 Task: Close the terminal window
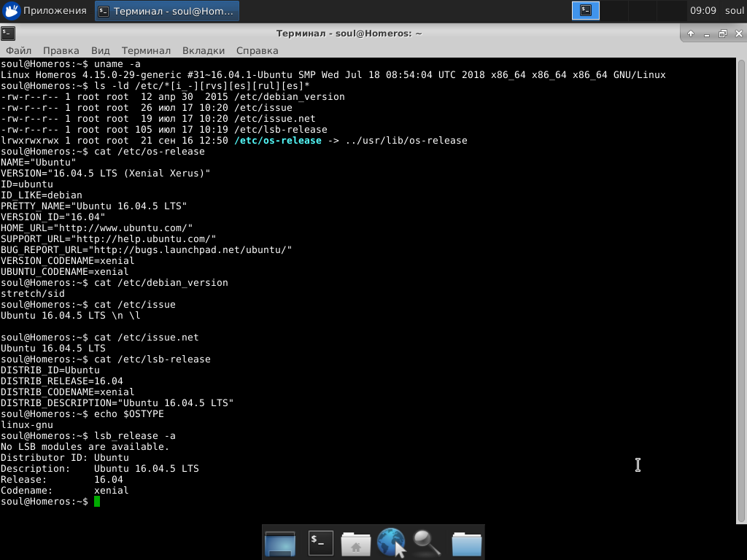739,34
